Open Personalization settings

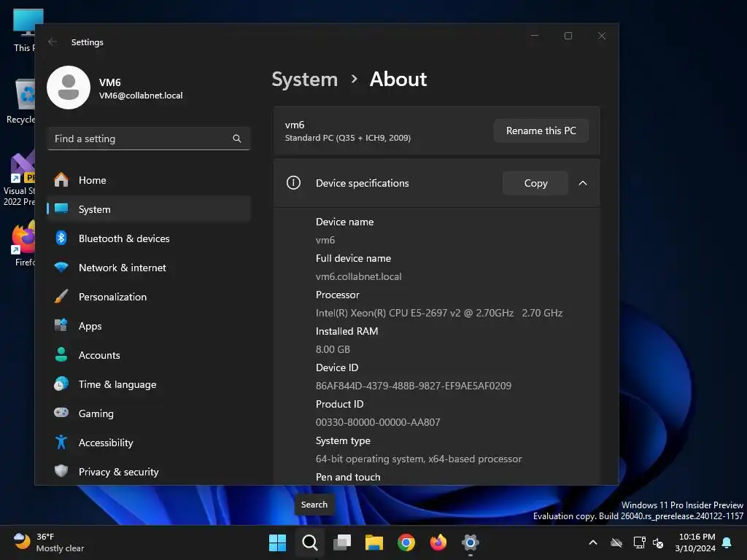pyautogui.click(x=149, y=297)
